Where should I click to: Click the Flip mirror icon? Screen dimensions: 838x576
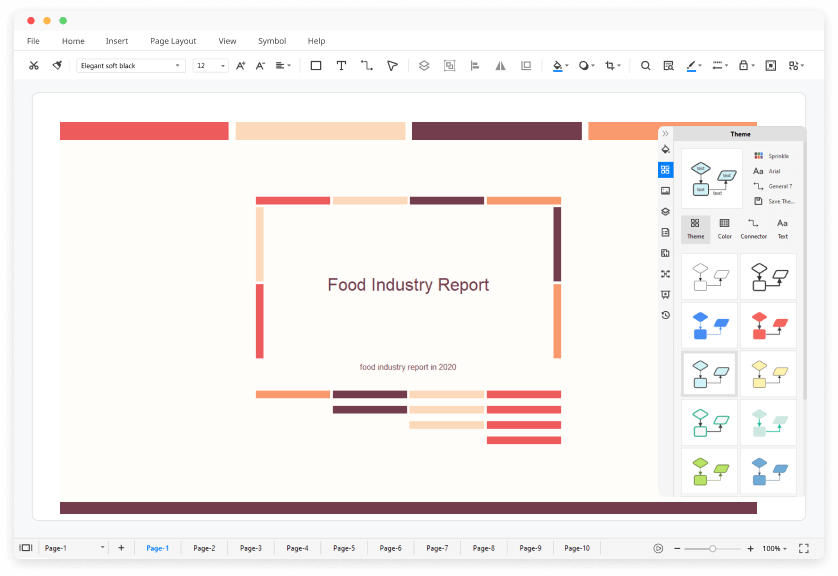[500, 66]
